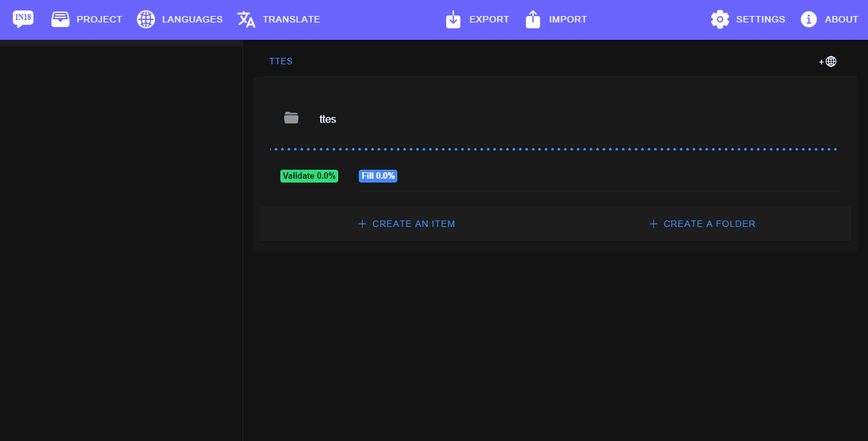Screen dimensions: 868x441
Task: Click the Fill 0.0% blue badge
Action: [x=378, y=176]
